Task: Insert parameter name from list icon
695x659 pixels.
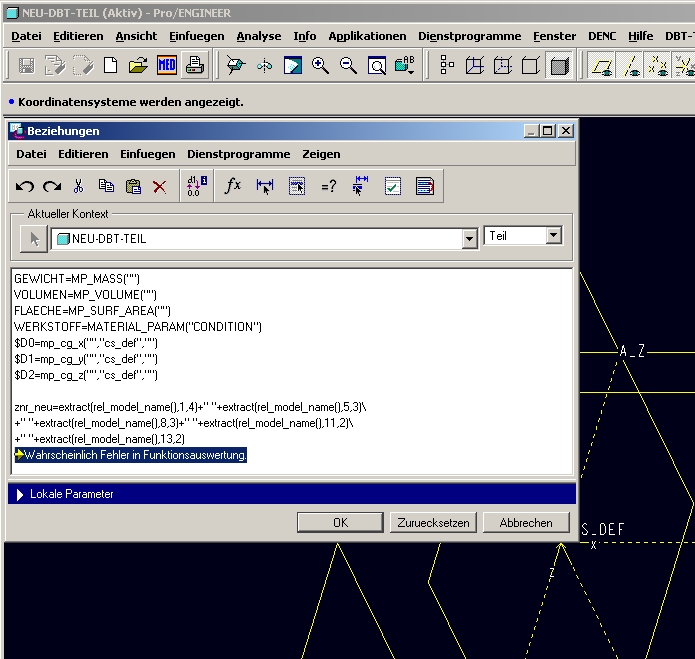Action: (x=297, y=186)
